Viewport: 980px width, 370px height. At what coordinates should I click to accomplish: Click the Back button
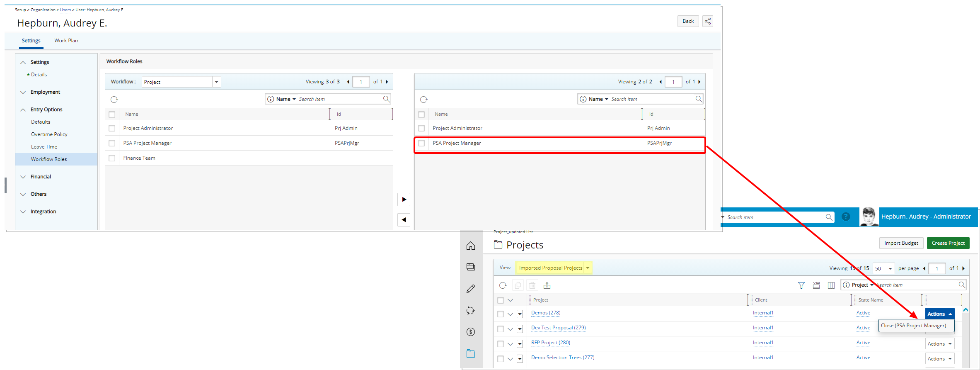(688, 21)
